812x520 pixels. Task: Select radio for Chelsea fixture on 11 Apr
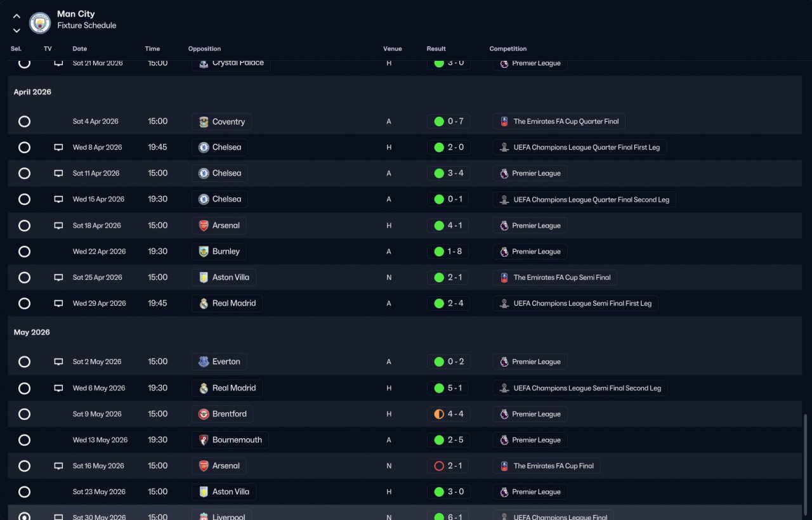click(x=24, y=173)
